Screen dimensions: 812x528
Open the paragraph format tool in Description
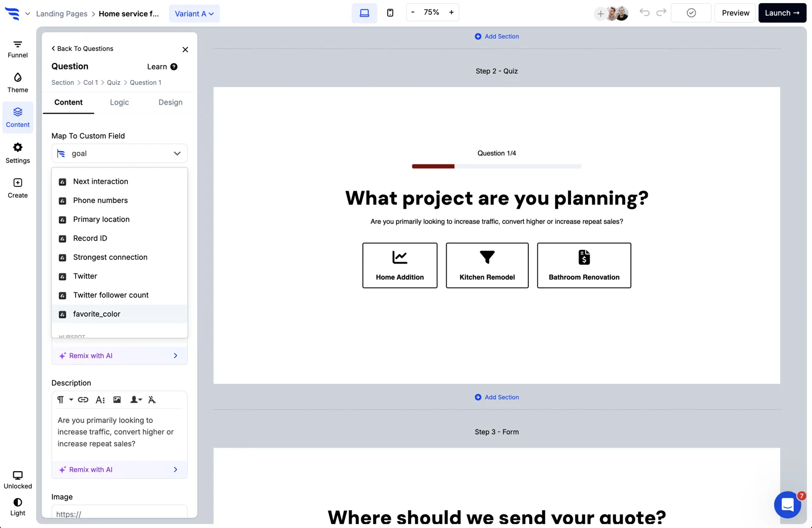[x=65, y=400]
